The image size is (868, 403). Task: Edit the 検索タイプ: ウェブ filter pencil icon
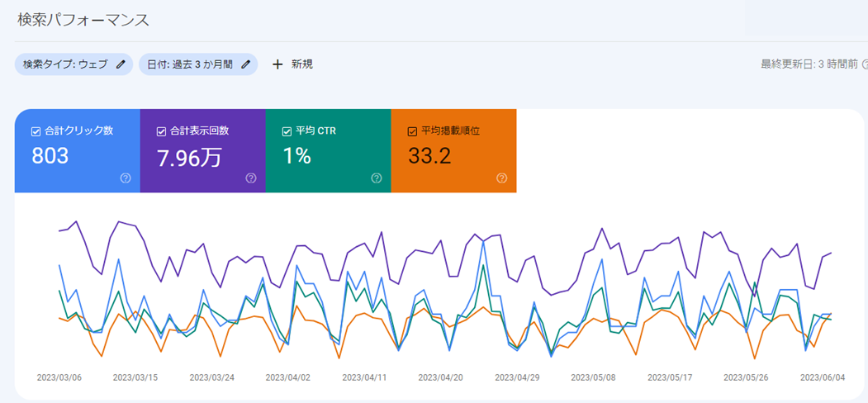click(x=121, y=64)
